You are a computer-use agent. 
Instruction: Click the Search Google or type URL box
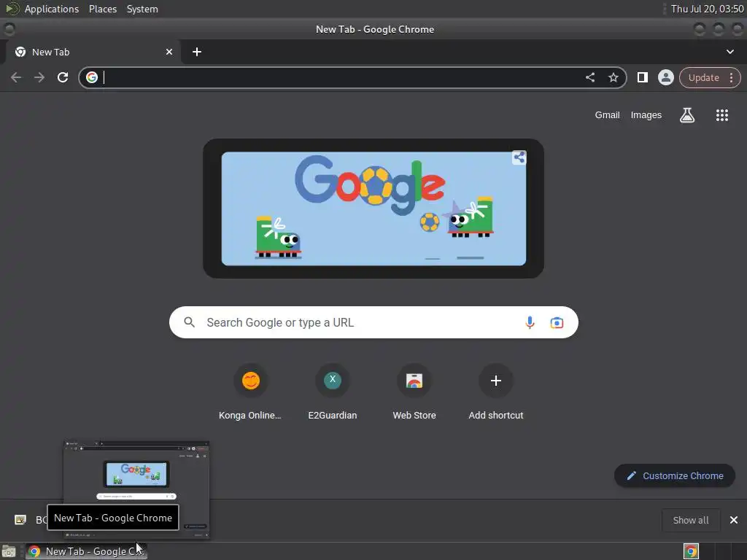(373, 322)
